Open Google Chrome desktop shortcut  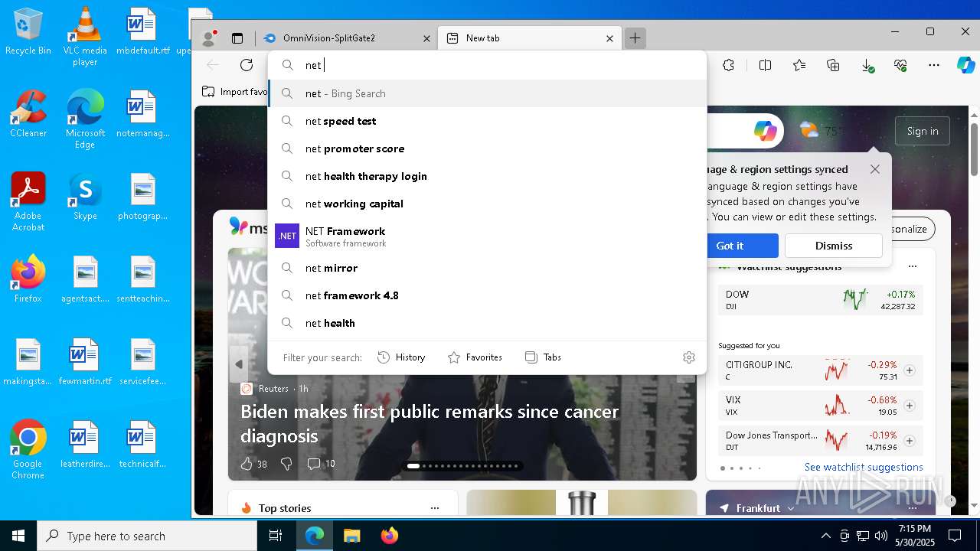pos(28,450)
